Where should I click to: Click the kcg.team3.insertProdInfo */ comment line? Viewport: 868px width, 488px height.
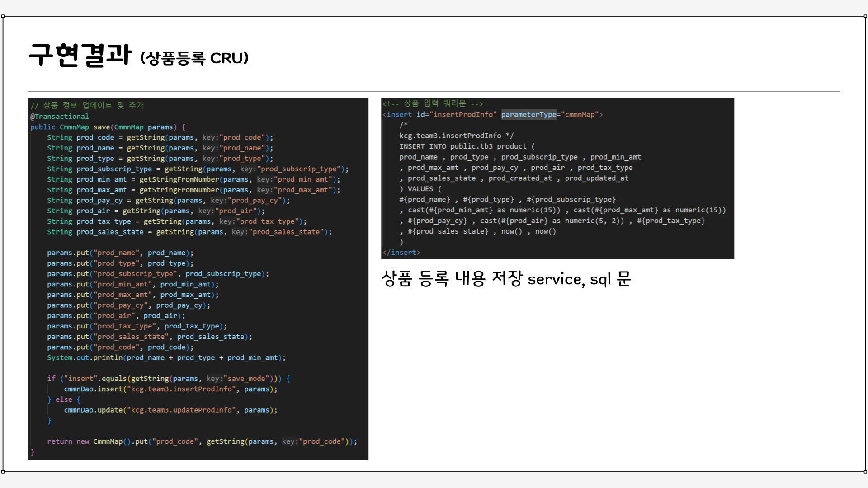click(457, 136)
